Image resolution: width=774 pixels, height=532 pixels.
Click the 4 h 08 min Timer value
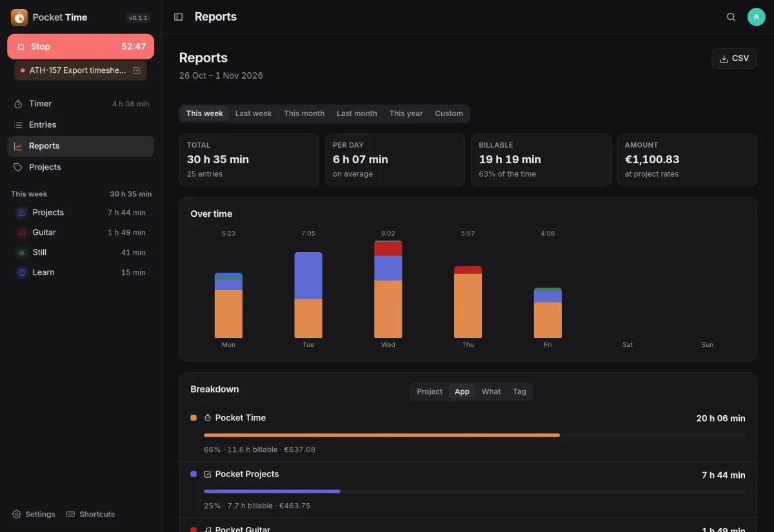tap(131, 104)
